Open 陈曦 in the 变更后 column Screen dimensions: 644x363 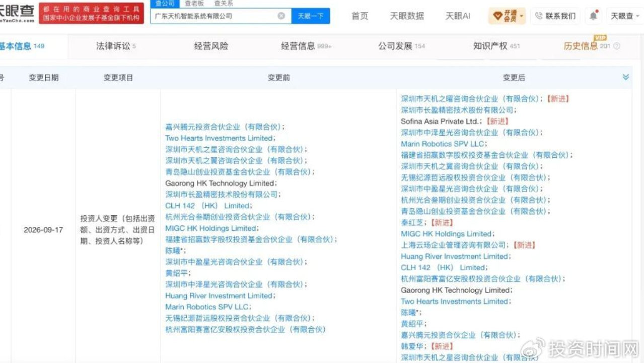[410, 313]
